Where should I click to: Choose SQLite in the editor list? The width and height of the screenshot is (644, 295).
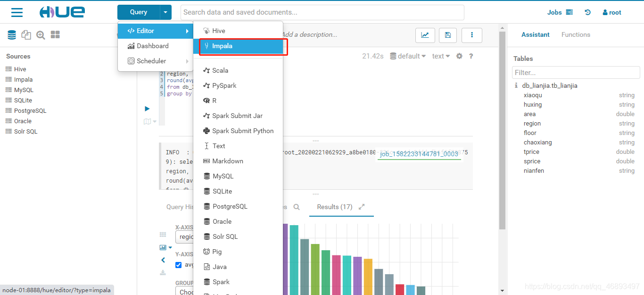pos(238,191)
